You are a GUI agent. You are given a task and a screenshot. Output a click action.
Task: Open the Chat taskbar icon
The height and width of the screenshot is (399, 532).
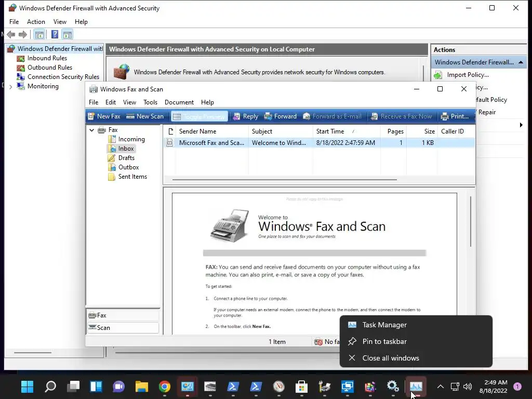click(119, 387)
